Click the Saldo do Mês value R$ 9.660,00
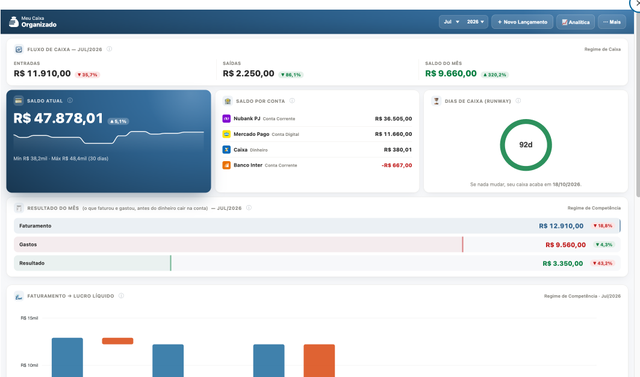Screen dimensions: 640x377 tap(451, 73)
